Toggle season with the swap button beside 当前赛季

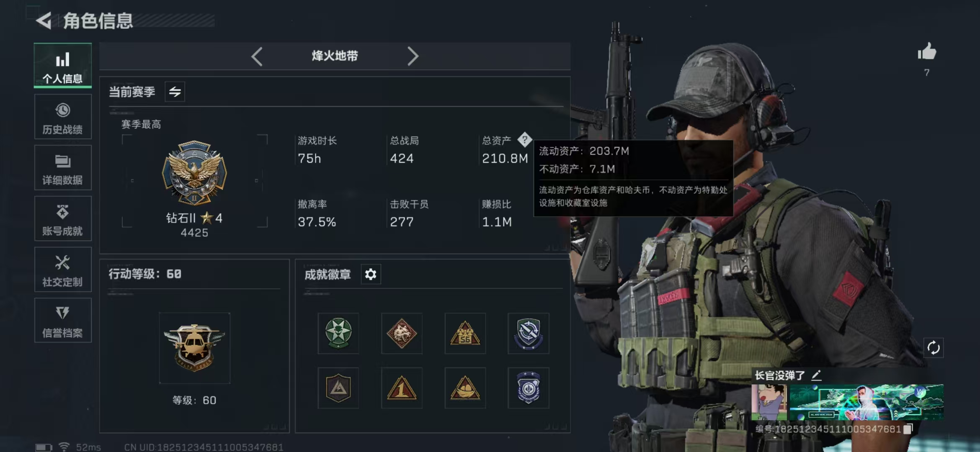(175, 92)
